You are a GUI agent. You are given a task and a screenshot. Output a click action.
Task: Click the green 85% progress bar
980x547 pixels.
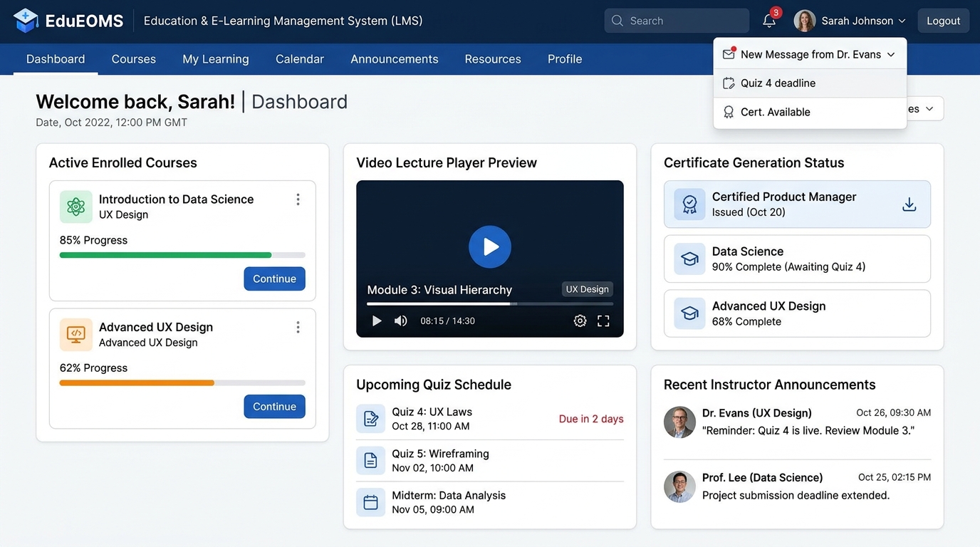click(182, 255)
